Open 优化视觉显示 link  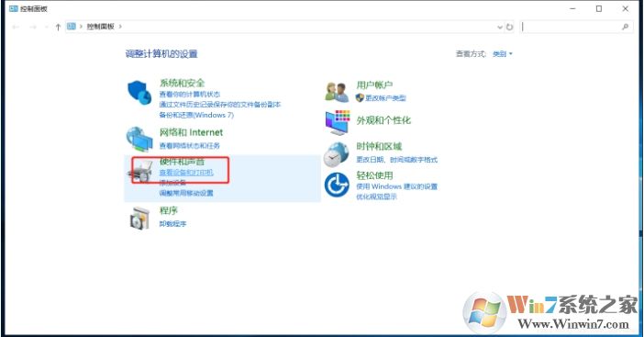tap(377, 197)
